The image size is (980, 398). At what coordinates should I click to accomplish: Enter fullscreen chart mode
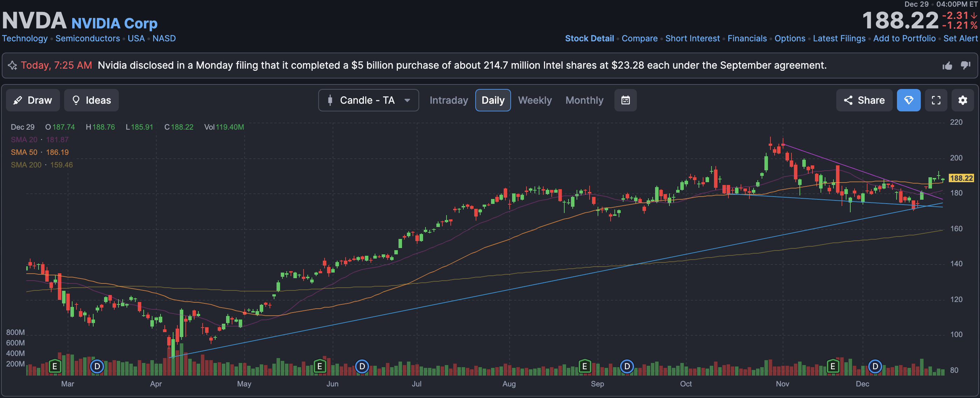click(x=935, y=100)
